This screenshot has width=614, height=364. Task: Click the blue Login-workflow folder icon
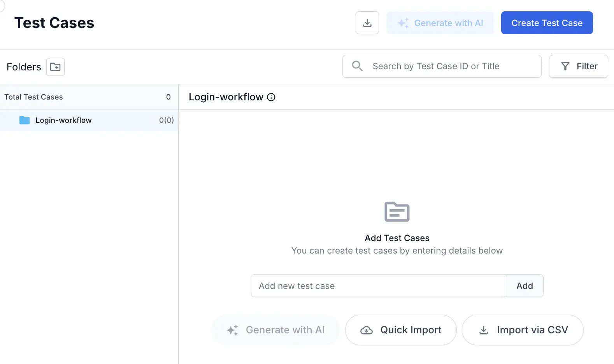coord(25,120)
